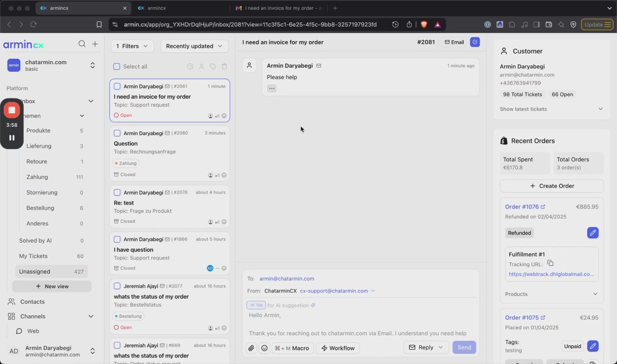
Task: Check the checkbox for ticket #2080 Question
Action: coord(117,133)
